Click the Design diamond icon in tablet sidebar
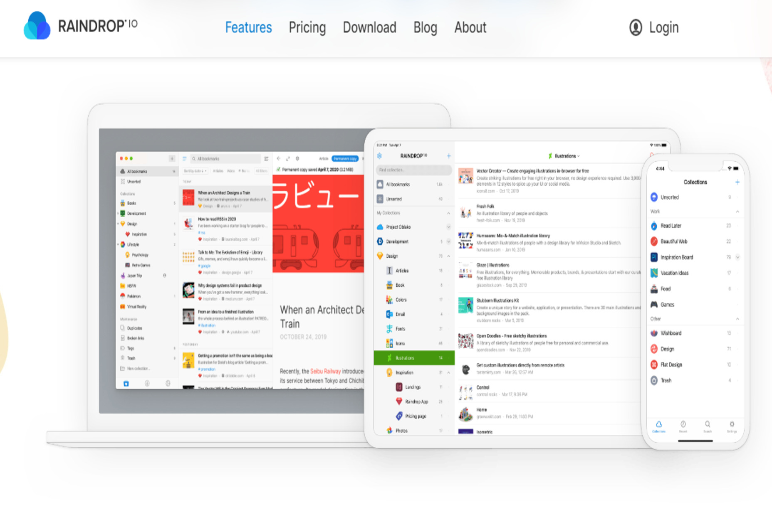Image resolution: width=772 pixels, height=532 pixels. (x=380, y=256)
